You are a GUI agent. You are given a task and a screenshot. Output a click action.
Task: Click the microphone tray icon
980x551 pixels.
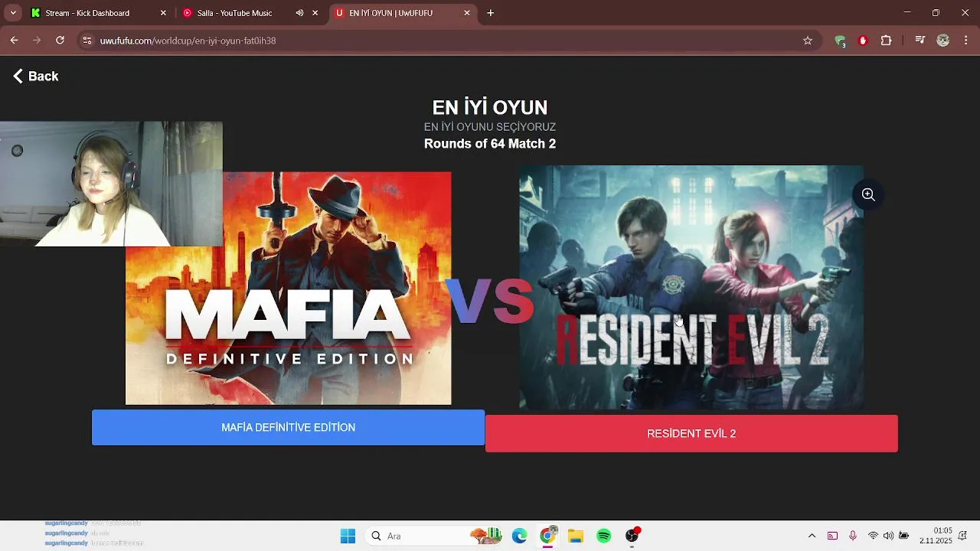click(x=853, y=536)
